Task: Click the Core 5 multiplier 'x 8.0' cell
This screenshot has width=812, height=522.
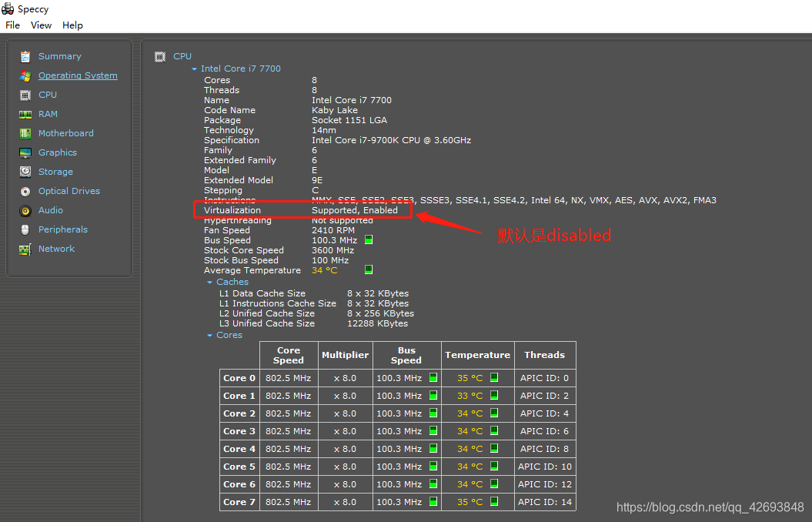Action: [x=345, y=467]
